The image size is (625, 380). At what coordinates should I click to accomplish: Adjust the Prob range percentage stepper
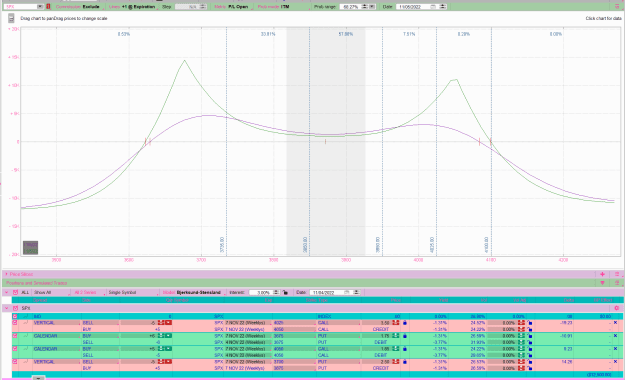click(364, 7)
